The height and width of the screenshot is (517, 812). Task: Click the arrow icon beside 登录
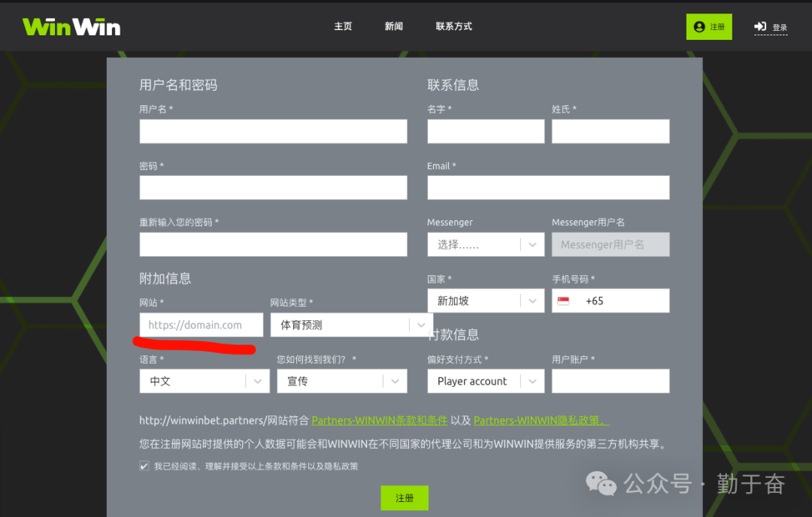[759, 25]
